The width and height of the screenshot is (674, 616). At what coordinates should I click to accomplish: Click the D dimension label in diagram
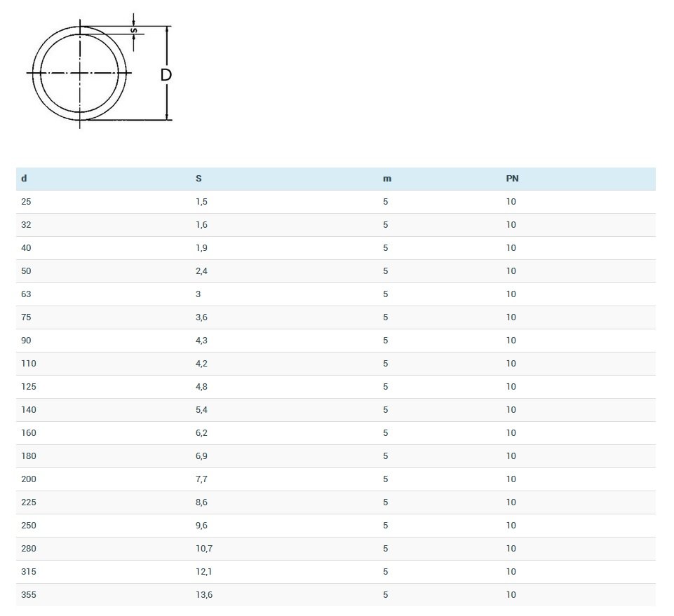pyautogui.click(x=166, y=75)
